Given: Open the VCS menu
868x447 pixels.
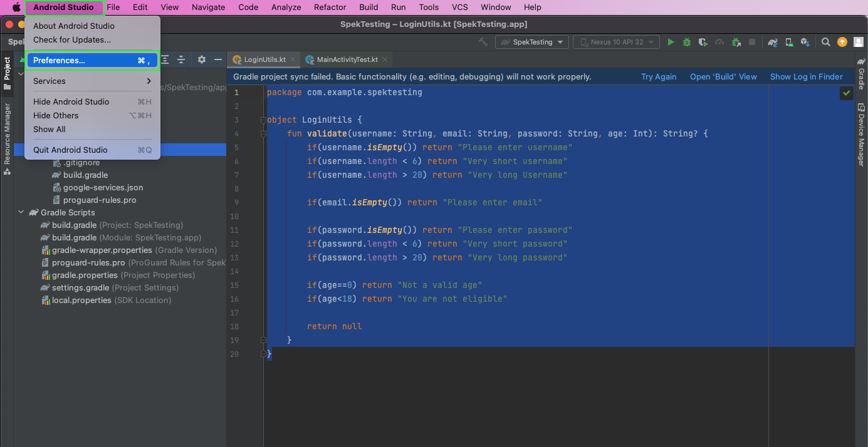Looking at the screenshot, I should coord(460,8).
